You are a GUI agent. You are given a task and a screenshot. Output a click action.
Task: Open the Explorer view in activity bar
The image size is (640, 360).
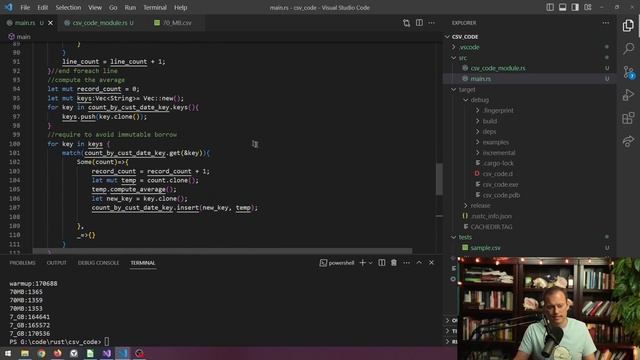coord(628,26)
